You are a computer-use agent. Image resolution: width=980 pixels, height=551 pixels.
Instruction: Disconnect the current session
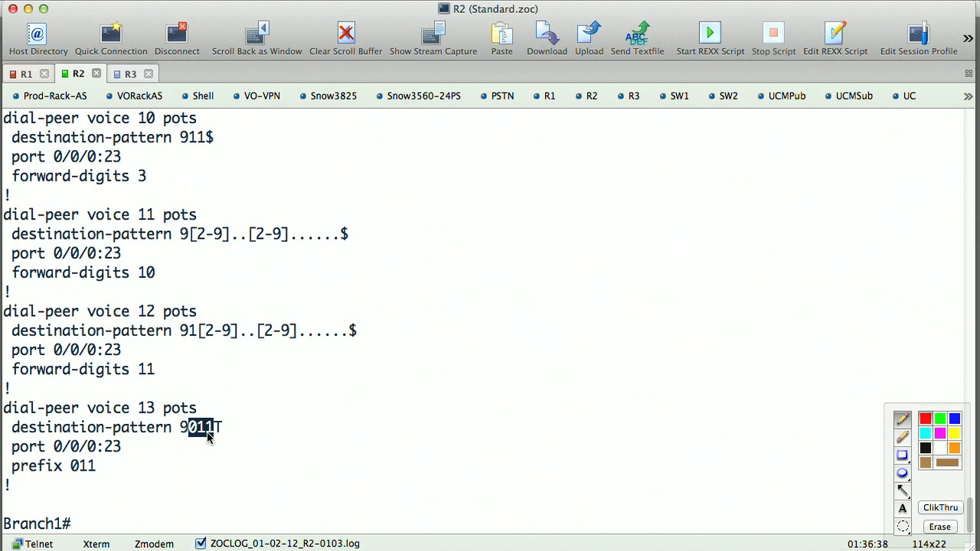[177, 39]
